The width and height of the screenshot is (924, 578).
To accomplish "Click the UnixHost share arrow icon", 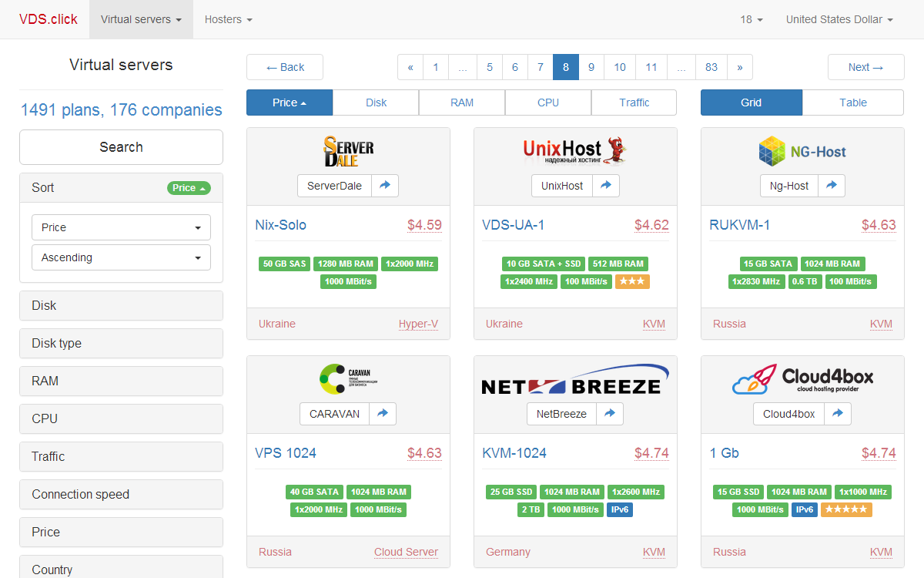I will pyautogui.click(x=606, y=186).
